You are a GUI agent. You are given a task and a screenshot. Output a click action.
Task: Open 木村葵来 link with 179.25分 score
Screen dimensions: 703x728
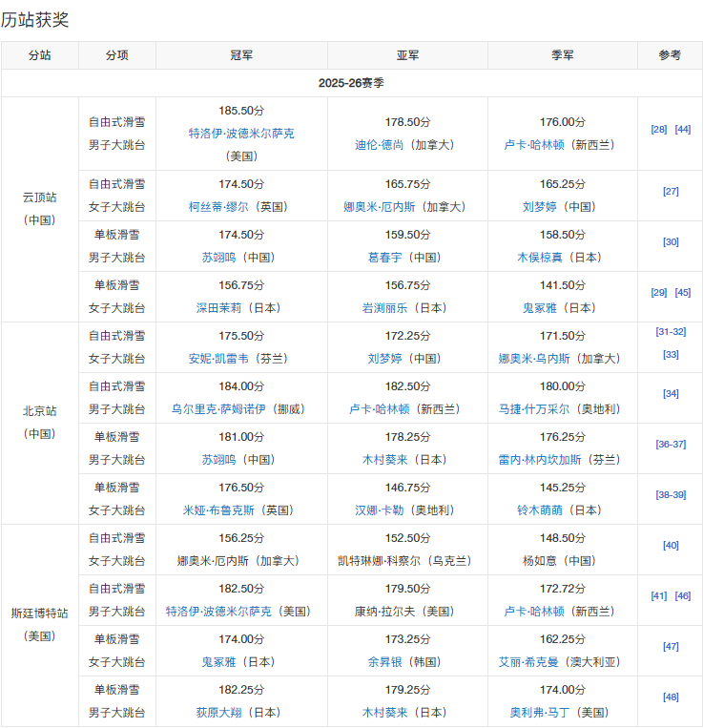coord(384,713)
